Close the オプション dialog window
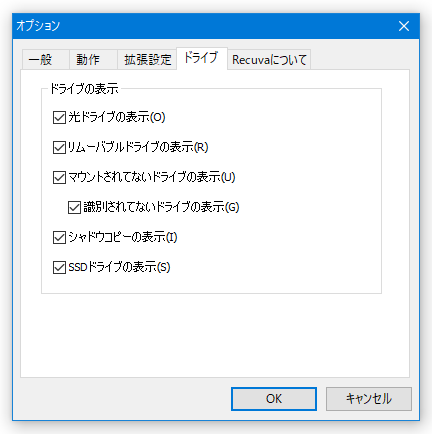 [x=404, y=26]
